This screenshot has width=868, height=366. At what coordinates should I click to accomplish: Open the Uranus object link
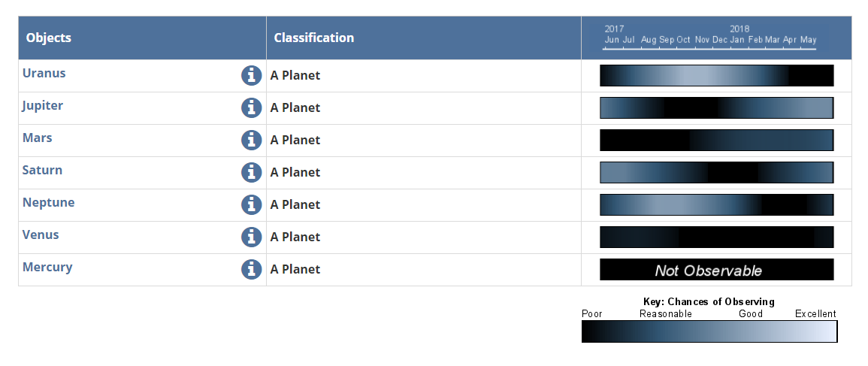pos(44,73)
